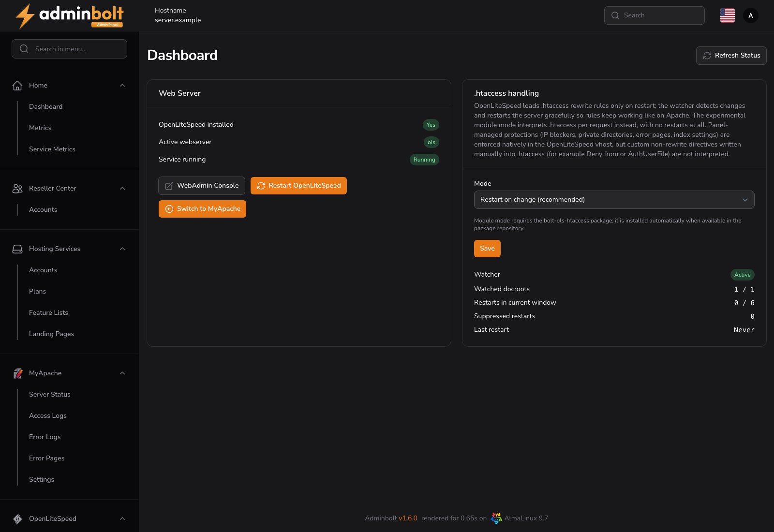Viewport: 774px width, 532px height.
Task: Open Metrics menu item
Action: point(40,128)
